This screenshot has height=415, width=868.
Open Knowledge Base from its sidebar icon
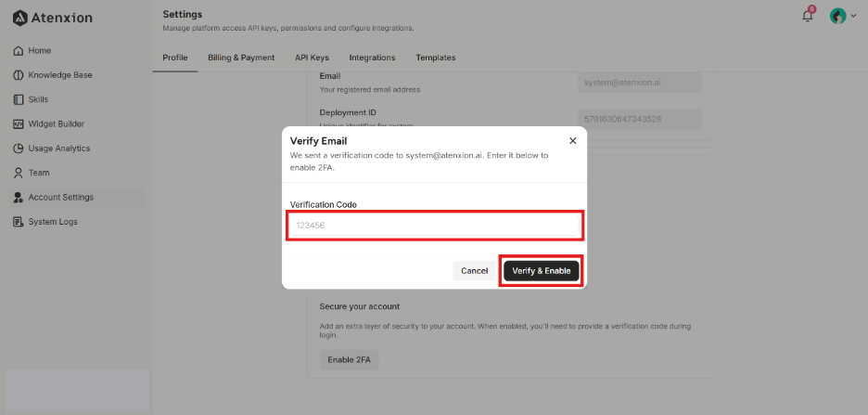coord(18,75)
